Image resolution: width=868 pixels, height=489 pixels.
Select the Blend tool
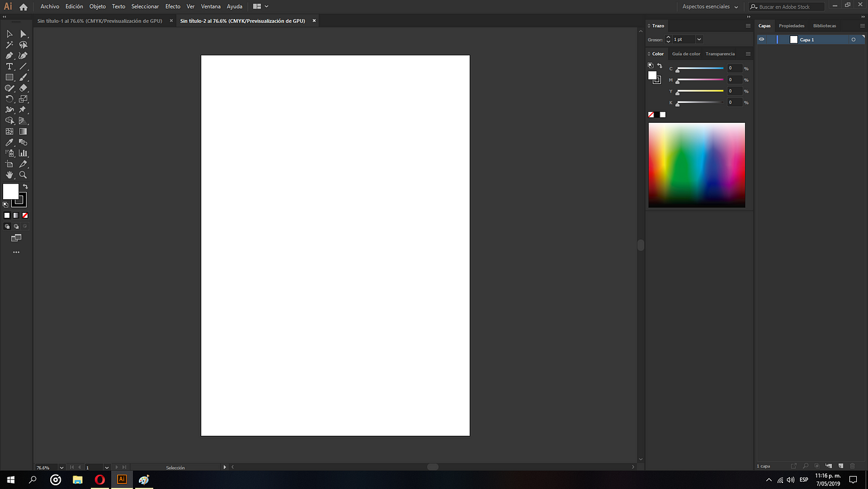(x=23, y=142)
